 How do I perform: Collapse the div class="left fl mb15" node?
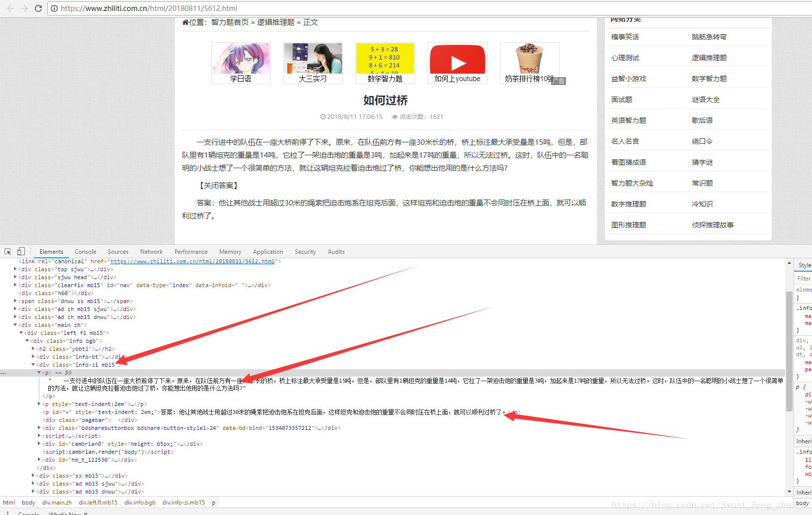tap(21, 333)
